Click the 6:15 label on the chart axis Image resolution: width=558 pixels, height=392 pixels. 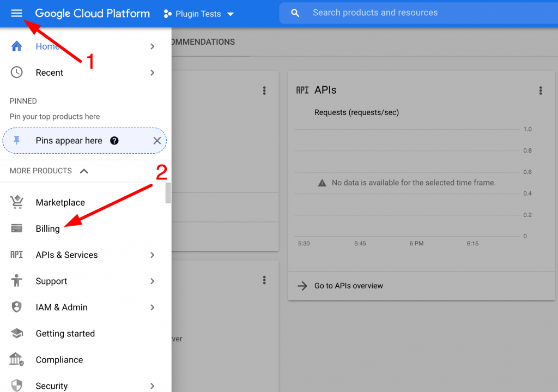click(472, 244)
